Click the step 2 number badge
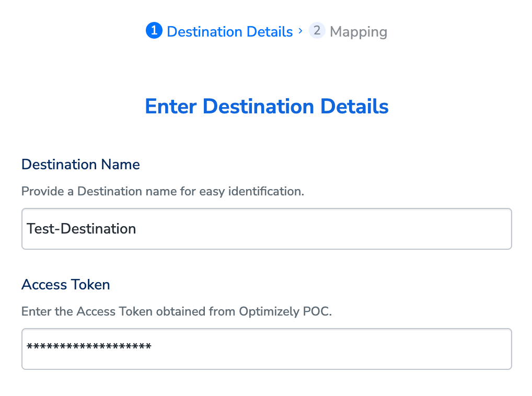 pyautogui.click(x=317, y=31)
